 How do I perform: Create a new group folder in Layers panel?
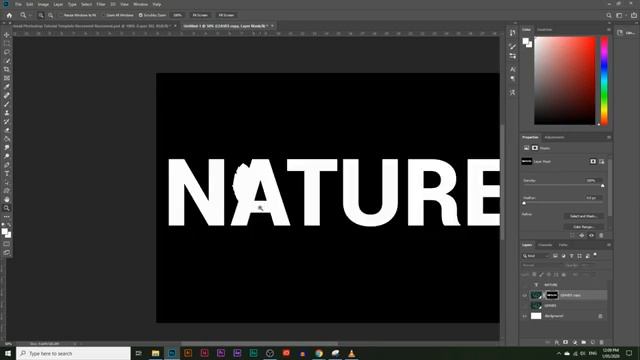[x=584, y=342]
